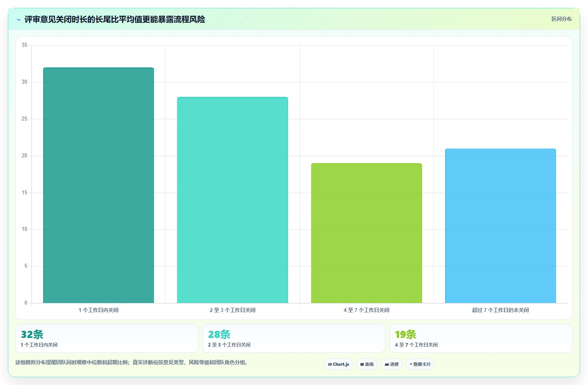
Task: Select the blue bar for 超过 7 个工作日仍未关闭
Action: [x=500, y=226]
